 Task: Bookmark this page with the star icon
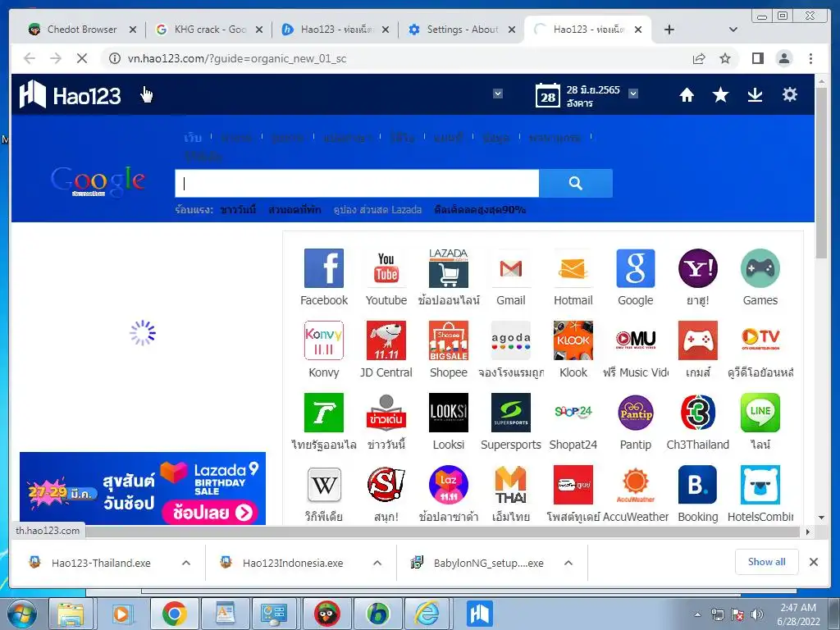(x=725, y=58)
